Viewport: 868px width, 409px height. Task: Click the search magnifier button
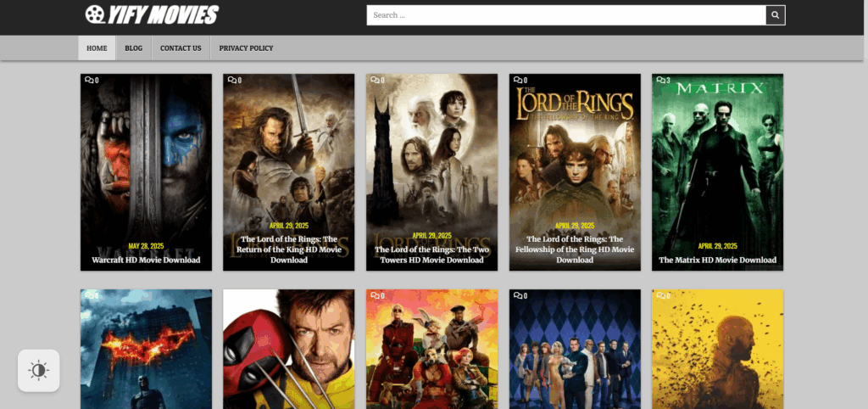(776, 15)
